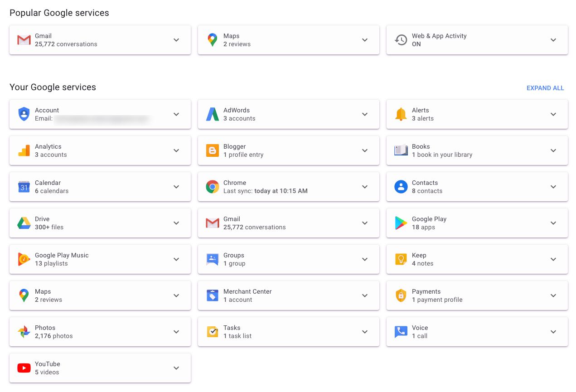Click the '18 apps' Google Play text
The height and width of the screenshot is (392, 576).
click(423, 227)
